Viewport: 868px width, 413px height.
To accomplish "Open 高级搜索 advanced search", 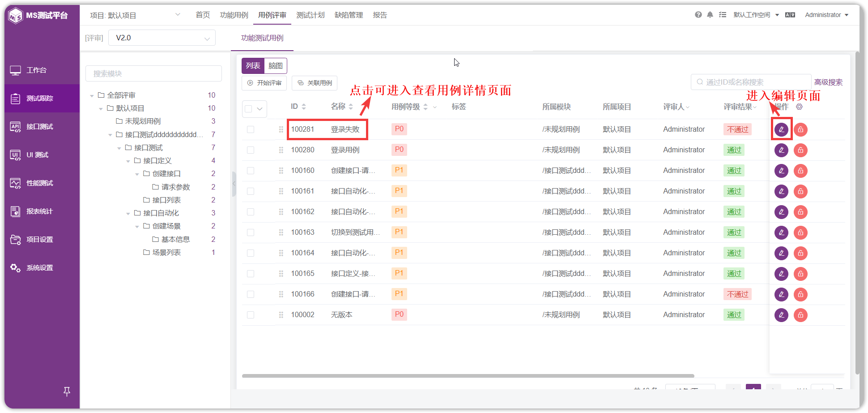I will click(828, 82).
